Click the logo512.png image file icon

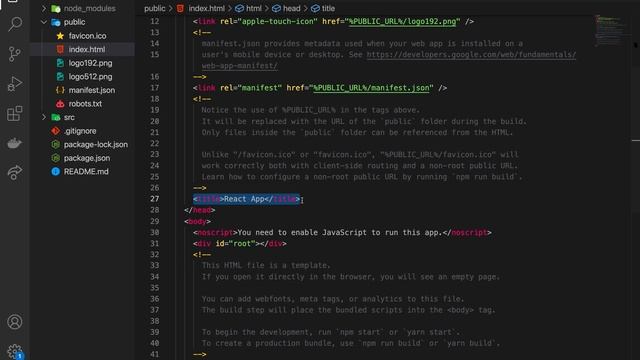pos(60,76)
